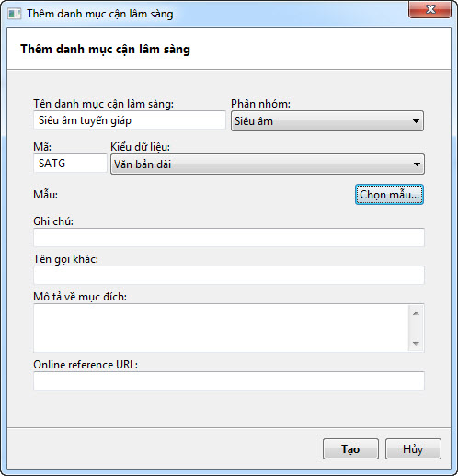The height and width of the screenshot is (476, 458).
Task: Focus the Tên danh mục cận lâm sàng field
Action: (x=130, y=120)
